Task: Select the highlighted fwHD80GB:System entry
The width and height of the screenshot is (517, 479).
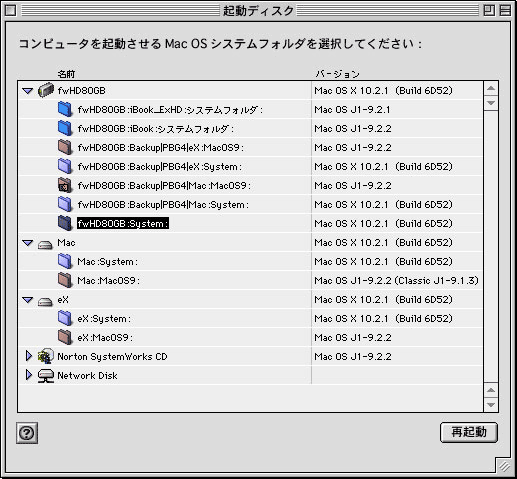Action: pyautogui.click(x=123, y=224)
